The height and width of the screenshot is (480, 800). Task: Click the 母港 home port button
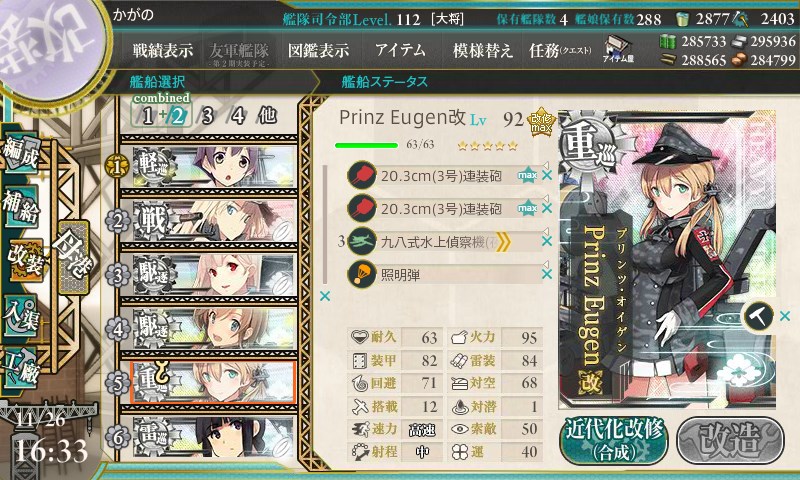(73, 257)
